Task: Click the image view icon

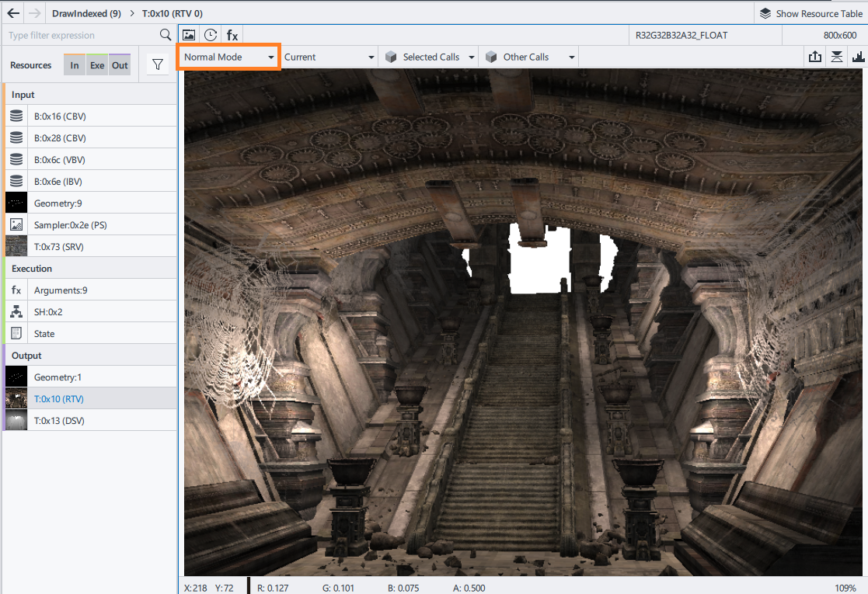Action: pos(189,35)
